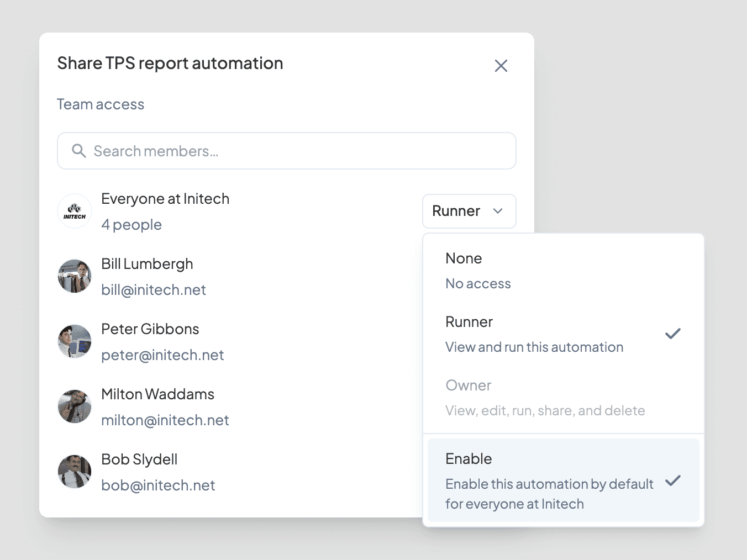Click the milton@initech.net email
This screenshot has height=560, width=747.
coord(165,420)
